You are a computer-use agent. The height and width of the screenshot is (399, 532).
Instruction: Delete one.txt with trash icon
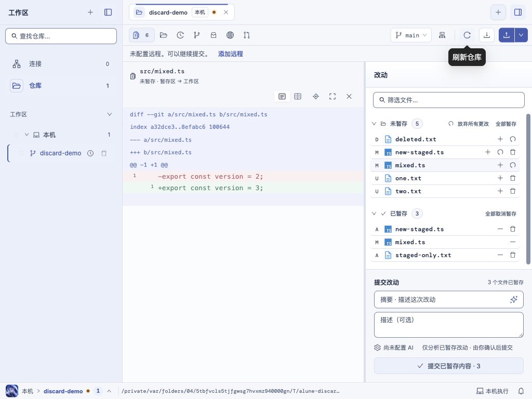[x=513, y=178]
